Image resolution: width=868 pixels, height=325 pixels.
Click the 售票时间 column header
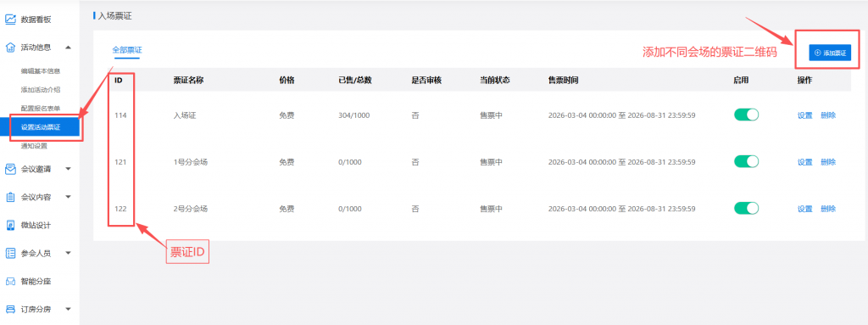coord(563,80)
